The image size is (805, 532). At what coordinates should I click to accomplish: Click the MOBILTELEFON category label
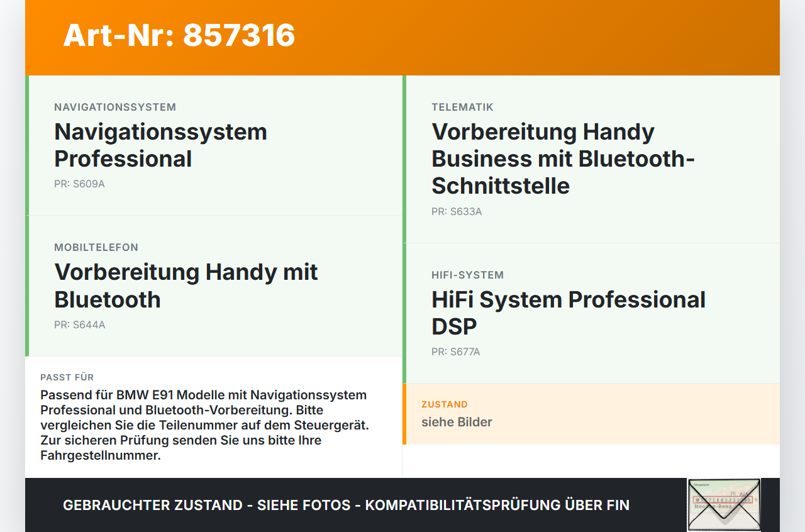[x=96, y=248]
